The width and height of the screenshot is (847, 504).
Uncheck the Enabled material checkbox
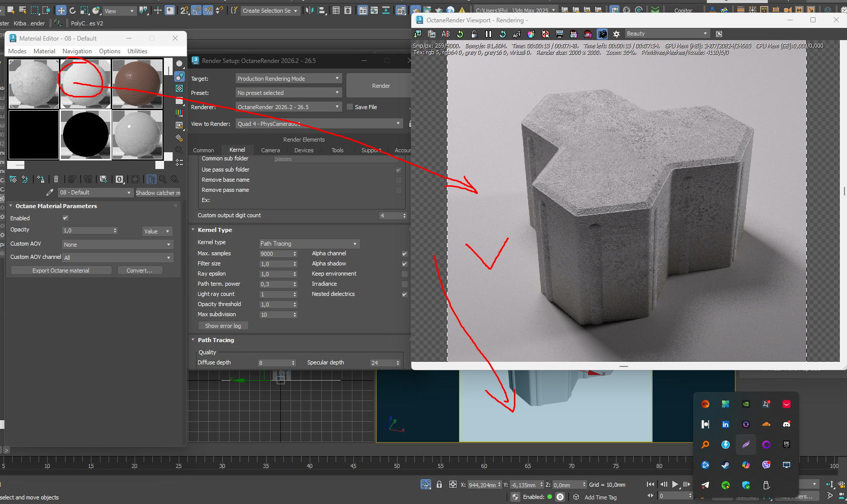66,218
